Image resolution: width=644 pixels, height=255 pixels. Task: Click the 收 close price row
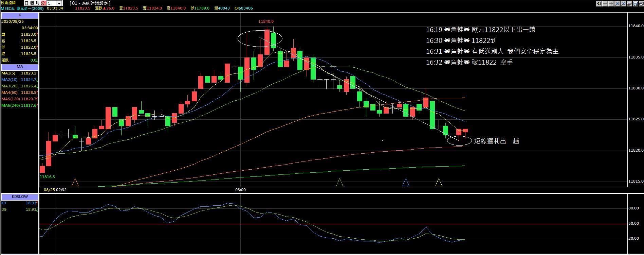(x=20, y=54)
